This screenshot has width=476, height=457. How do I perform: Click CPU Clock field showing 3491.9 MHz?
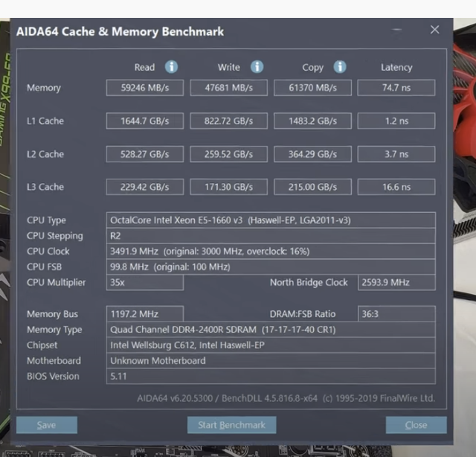click(x=271, y=252)
